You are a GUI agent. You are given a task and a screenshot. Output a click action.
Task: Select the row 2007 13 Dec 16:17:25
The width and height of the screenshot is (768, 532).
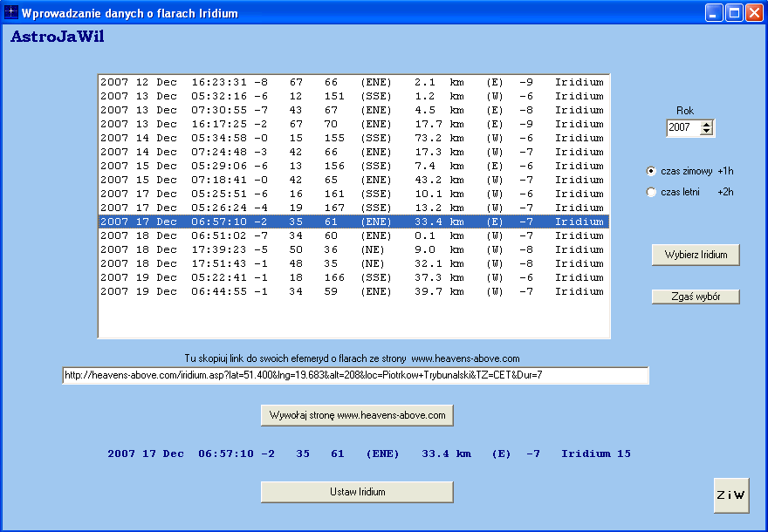353,124
